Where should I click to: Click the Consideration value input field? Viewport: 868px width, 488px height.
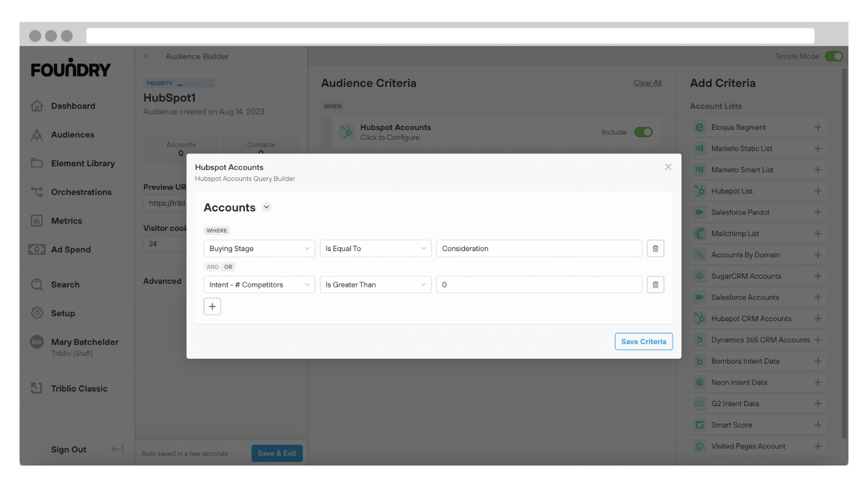point(539,248)
